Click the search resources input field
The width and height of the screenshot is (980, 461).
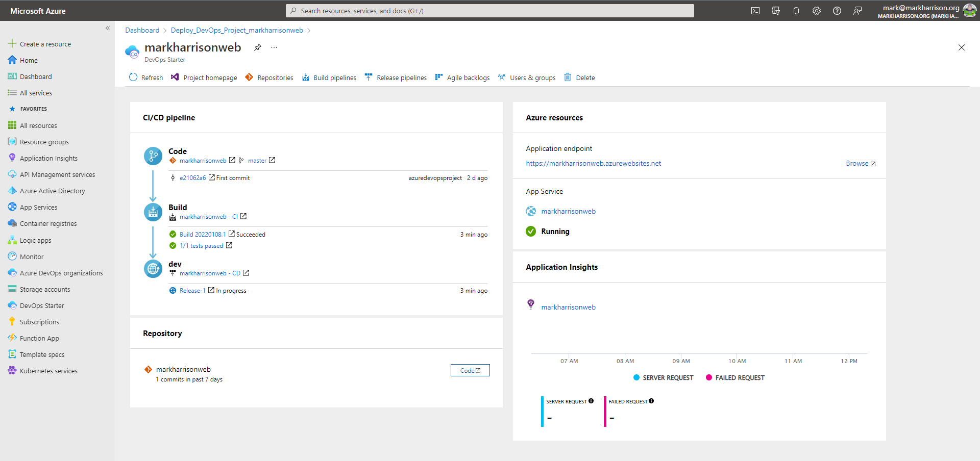tap(490, 11)
